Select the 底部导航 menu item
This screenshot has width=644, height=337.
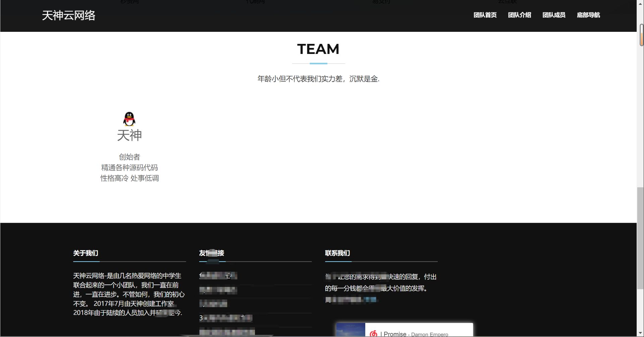click(588, 15)
